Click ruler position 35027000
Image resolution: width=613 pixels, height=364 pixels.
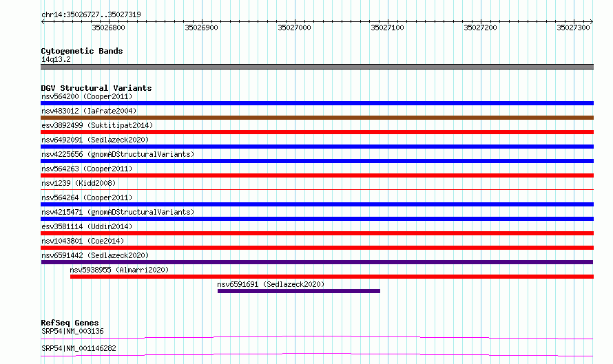pos(294,28)
